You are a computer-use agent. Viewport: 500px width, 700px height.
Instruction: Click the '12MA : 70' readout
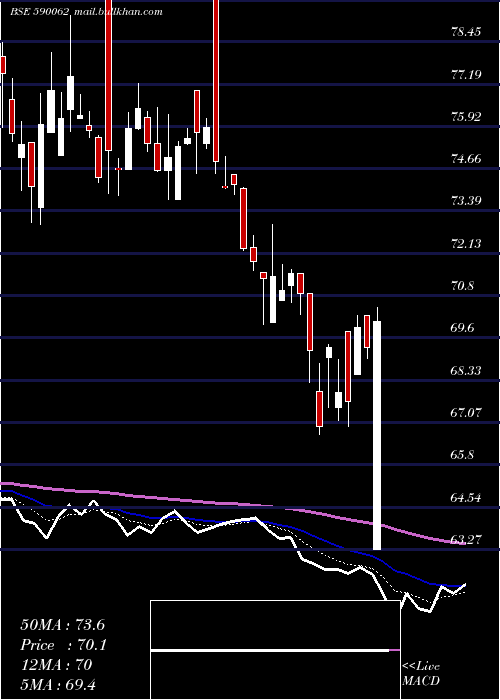pyautogui.click(x=56, y=665)
